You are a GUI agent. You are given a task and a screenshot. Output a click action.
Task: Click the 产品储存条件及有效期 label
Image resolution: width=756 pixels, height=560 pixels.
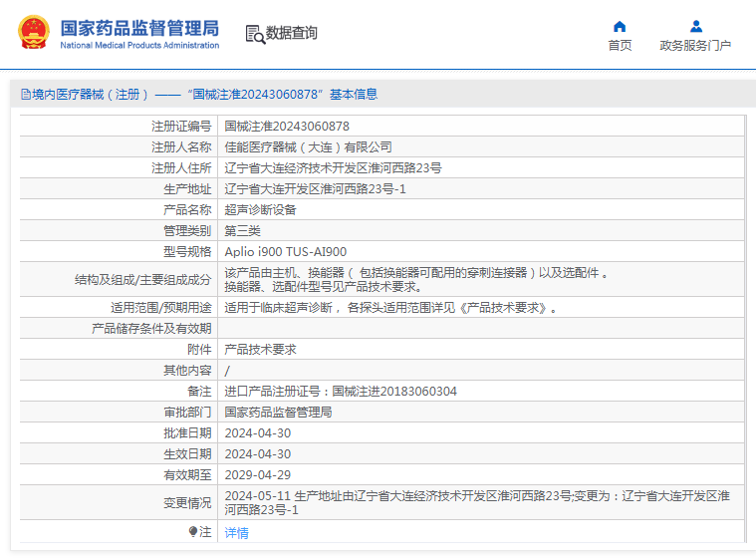(x=151, y=329)
